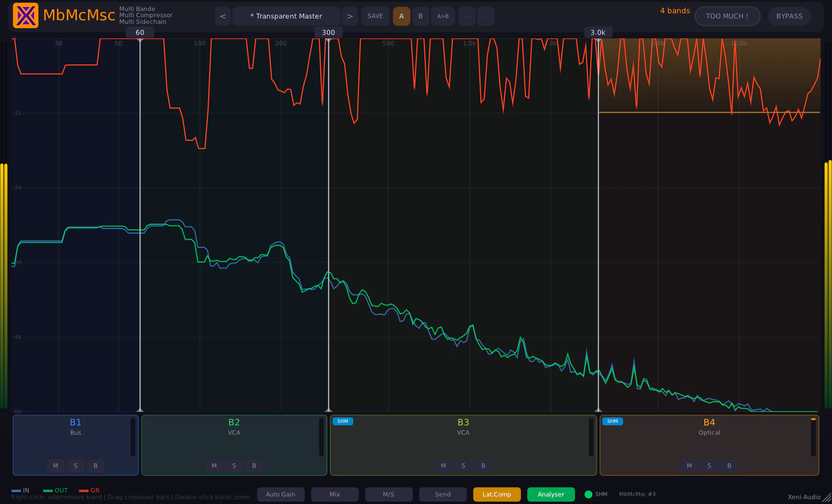Click the SHM badge on band B3
Screen dimensions: 832x504
point(343,421)
